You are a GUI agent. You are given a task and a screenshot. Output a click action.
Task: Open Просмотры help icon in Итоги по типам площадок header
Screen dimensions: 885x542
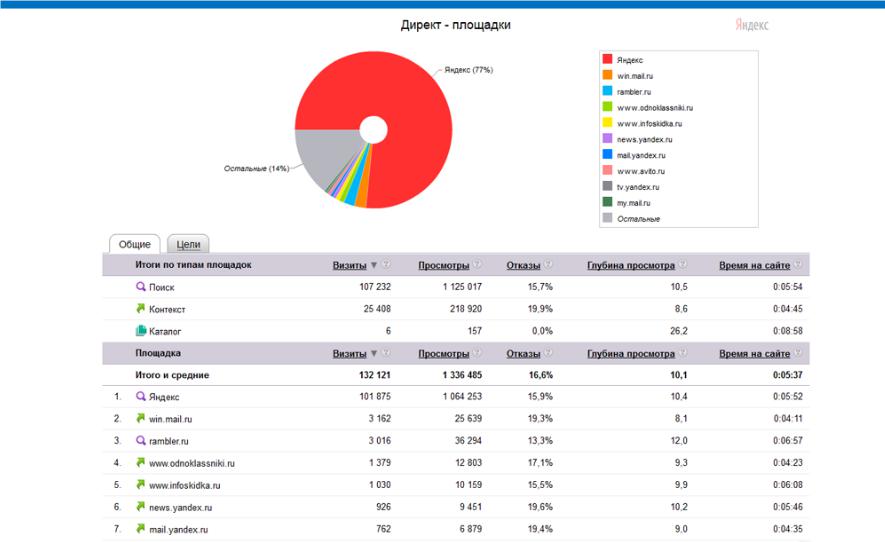coord(477,265)
